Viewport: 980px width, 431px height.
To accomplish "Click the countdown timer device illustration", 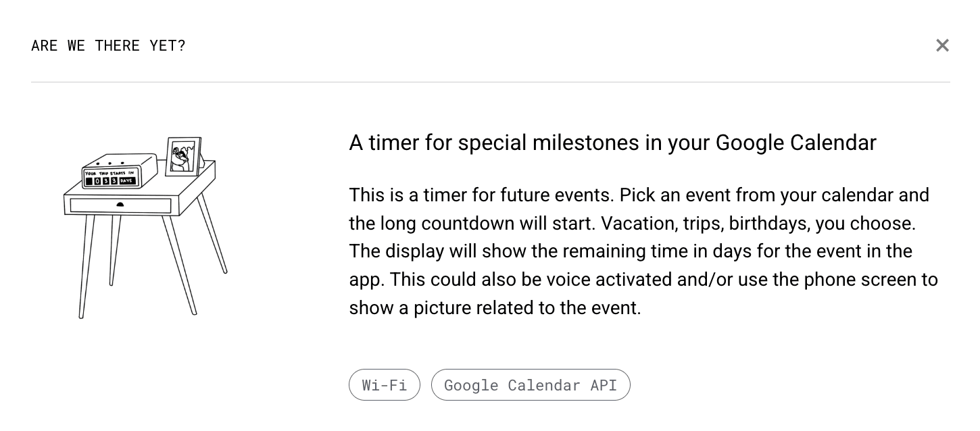I will coord(119,171).
